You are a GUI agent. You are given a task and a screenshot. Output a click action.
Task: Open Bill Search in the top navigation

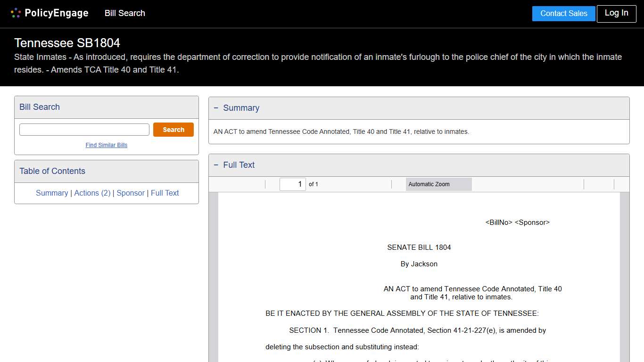tap(124, 13)
